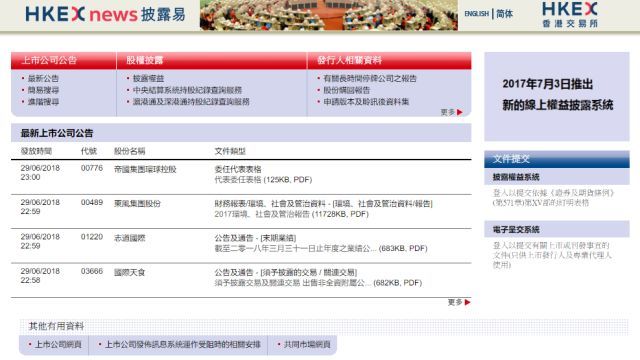Open 披露權益系統 under 文件提交

coord(516,177)
